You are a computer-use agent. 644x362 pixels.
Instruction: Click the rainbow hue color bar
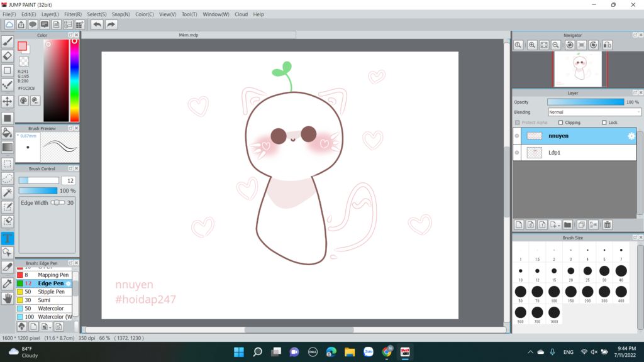(x=74, y=80)
